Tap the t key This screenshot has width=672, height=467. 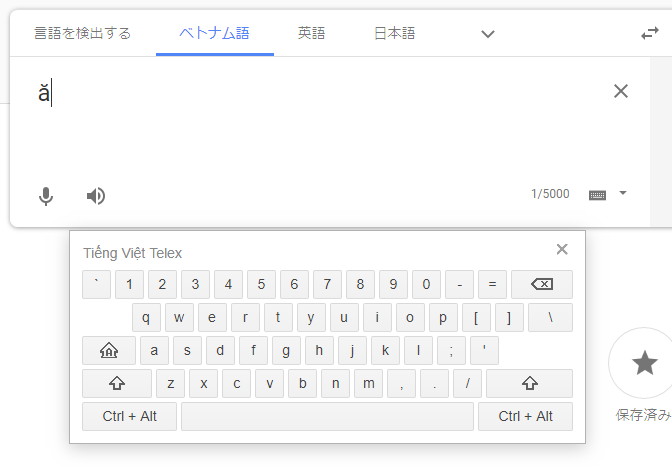tap(278, 317)
